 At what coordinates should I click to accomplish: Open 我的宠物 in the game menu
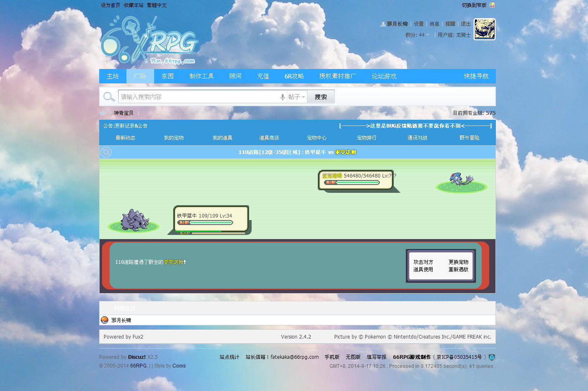click(174, 138)
